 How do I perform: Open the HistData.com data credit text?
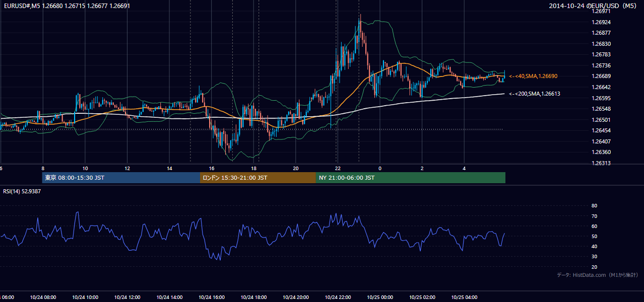[598, 275]
